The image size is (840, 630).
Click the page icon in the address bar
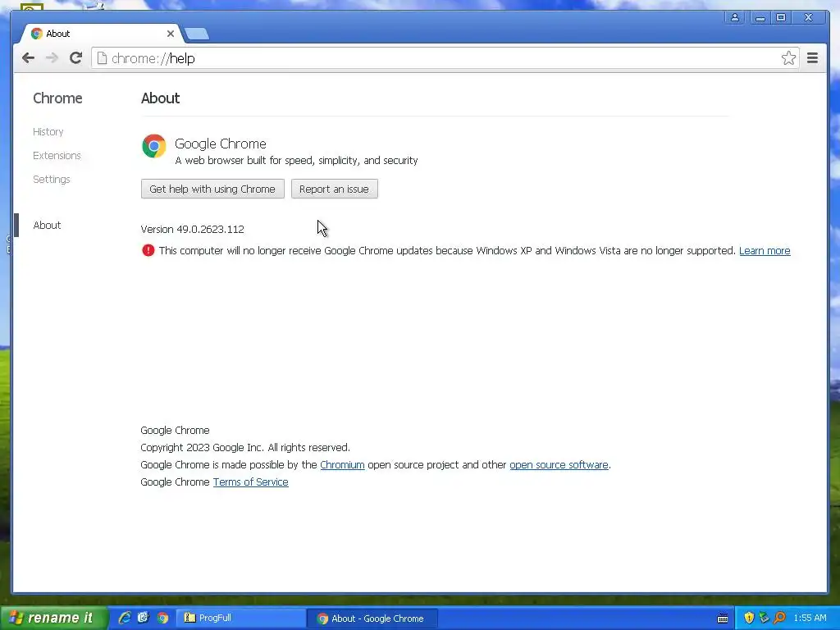click(x=102, y=58)
